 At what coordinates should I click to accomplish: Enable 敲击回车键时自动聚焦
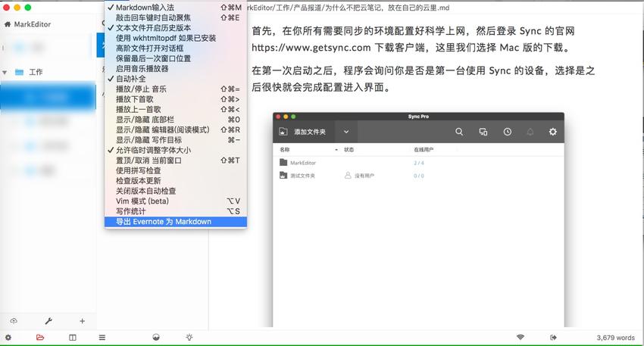point(176,17)
